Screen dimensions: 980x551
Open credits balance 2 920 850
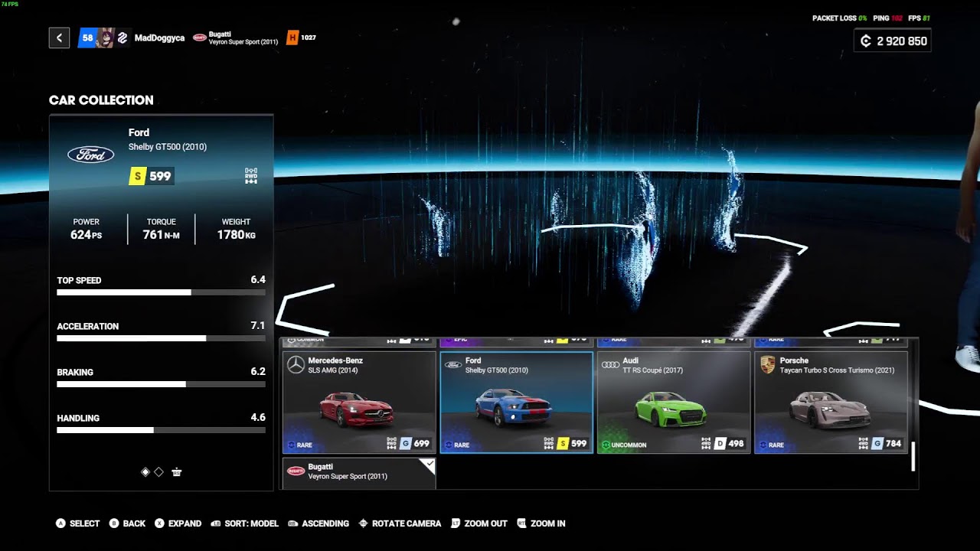[x=893, y=41]
